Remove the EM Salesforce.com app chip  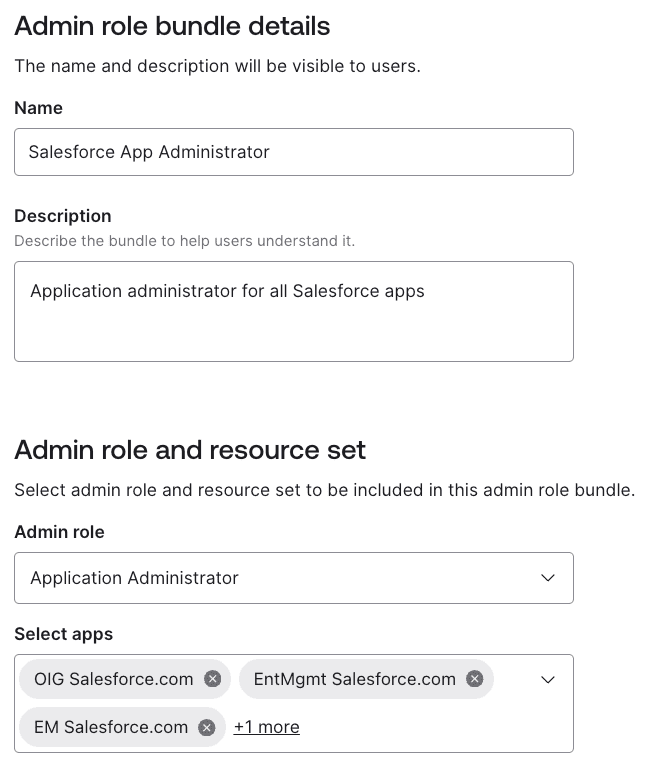(207, 727)
